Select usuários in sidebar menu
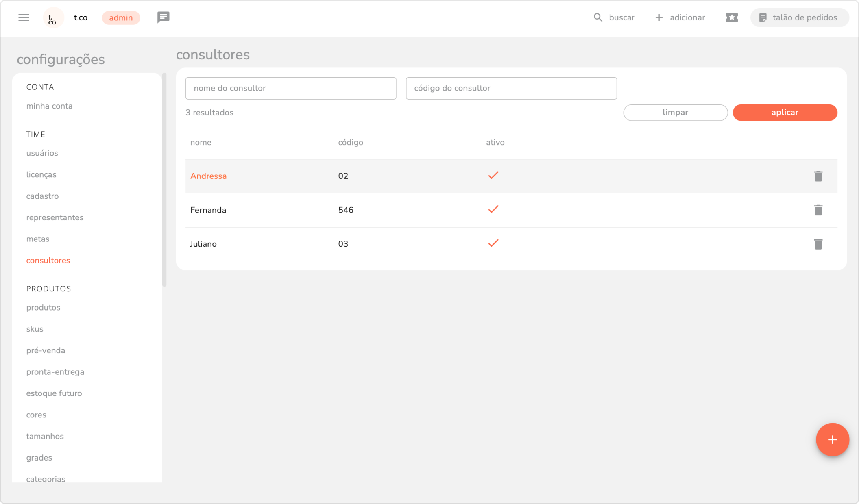859x504 pixels. (x=42, y=153)
